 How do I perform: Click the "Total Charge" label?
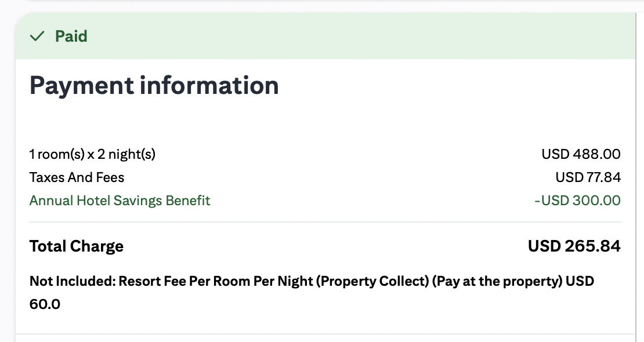[x=77, y=246]
